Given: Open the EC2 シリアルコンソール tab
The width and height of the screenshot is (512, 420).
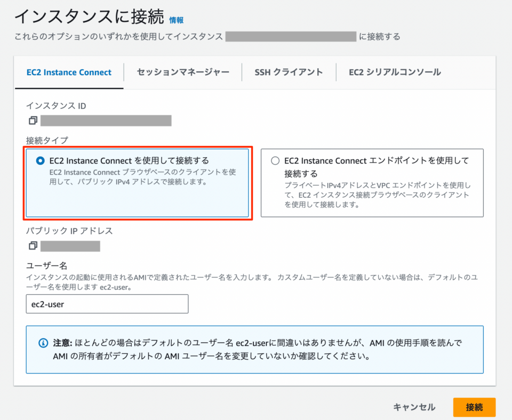Looking at the screenshot, I should pos(395,72).
